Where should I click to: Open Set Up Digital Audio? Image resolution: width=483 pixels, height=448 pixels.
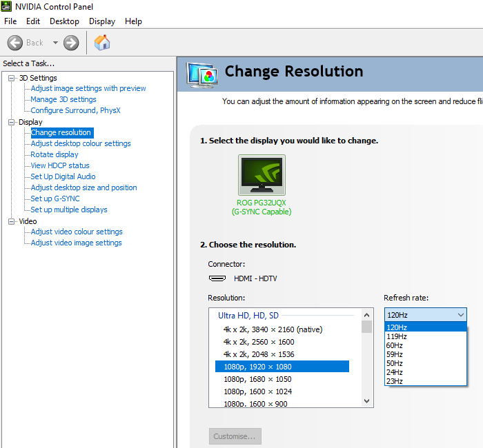[63, 176]
